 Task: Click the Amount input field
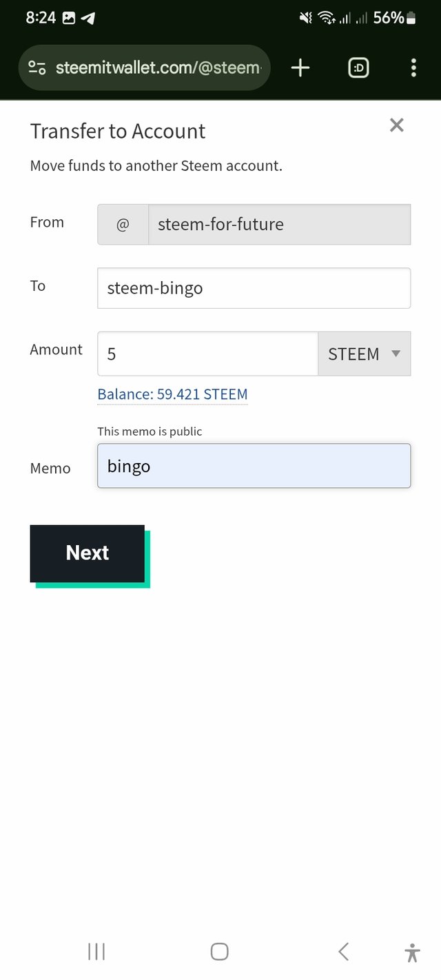tap(207, 354)
